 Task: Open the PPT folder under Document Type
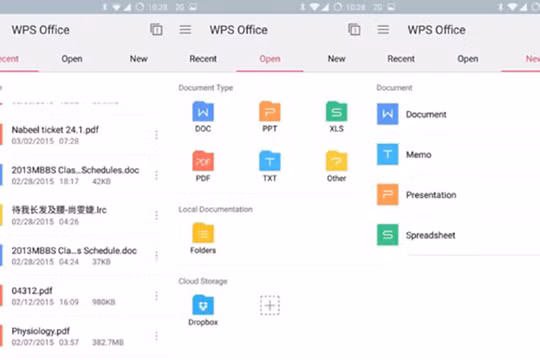270,117
